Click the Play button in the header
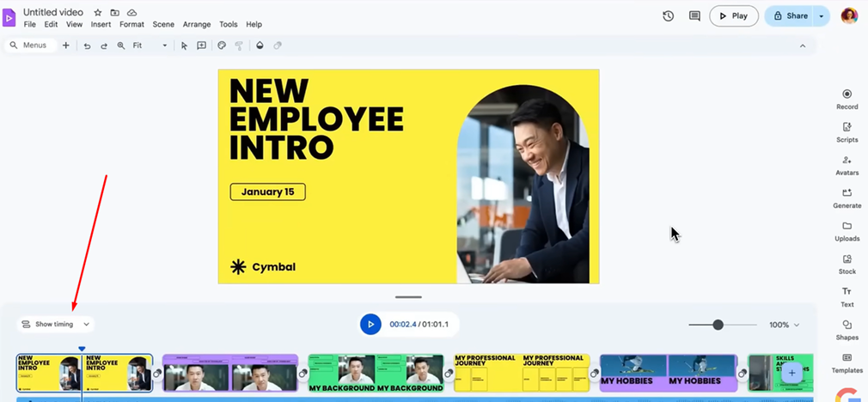868x402 pixels. coord(733,15)
